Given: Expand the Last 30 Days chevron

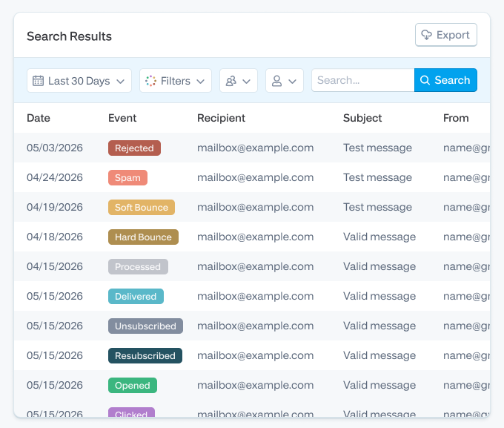Looking at the screenshot, I should (121, 82).
